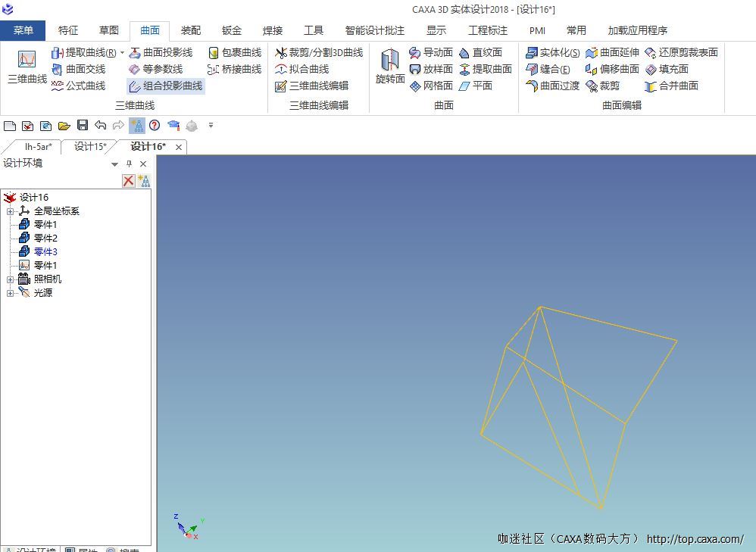Expand 照相机 tree node
Screen dimensions: 756x552
10,279
